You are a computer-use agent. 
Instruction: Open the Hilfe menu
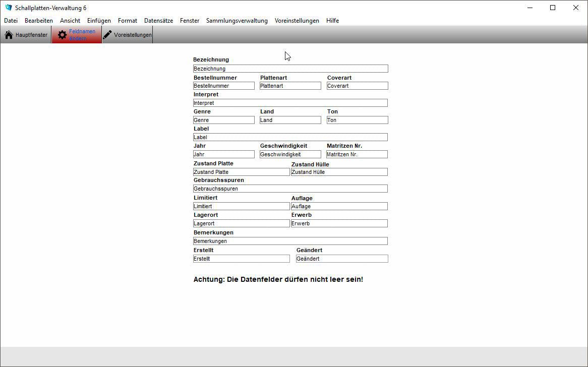tap(332, 21)
